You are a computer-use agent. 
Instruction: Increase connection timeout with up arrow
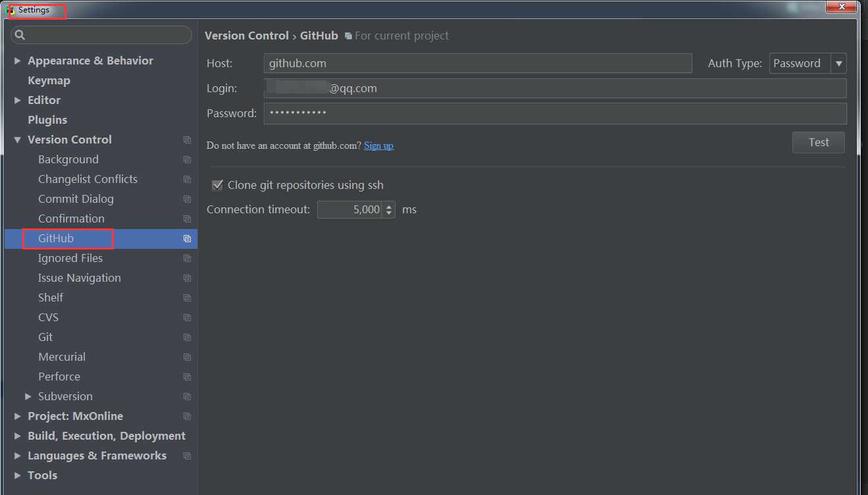(389, 205)
